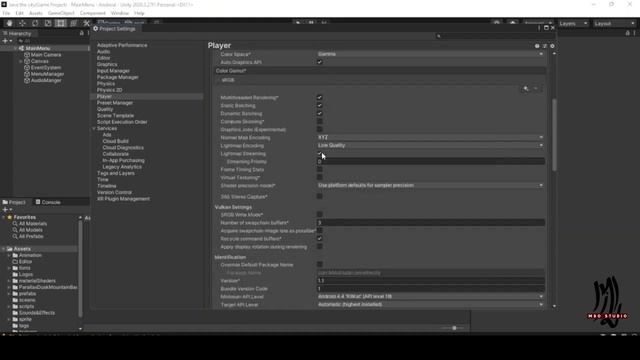
Task: Open Shader precision model dropdown
Action: coord(431,185)
